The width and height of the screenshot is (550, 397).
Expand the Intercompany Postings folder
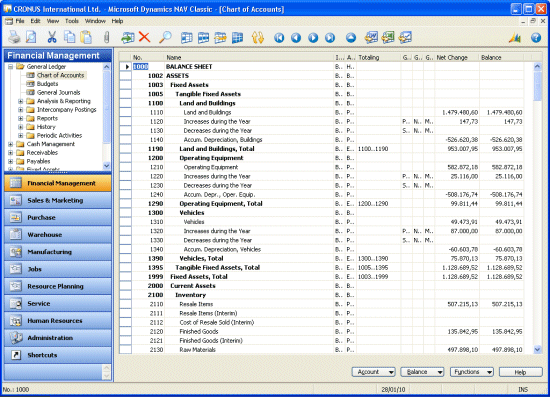tap(21, 110)
